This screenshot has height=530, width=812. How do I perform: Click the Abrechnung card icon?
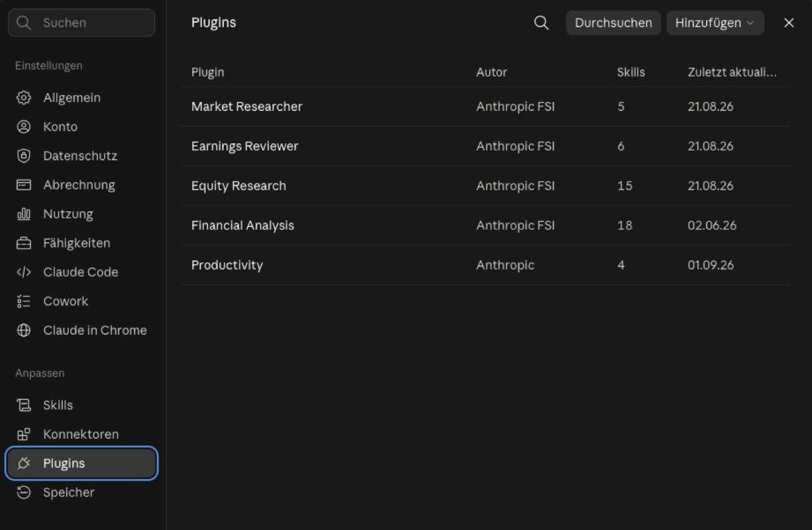point(23,185)
